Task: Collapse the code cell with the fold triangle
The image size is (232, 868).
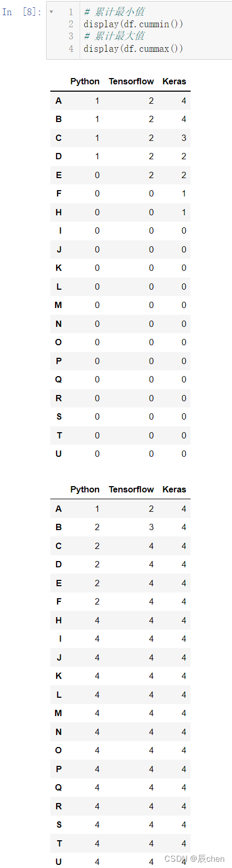Action: pos(51,12)
